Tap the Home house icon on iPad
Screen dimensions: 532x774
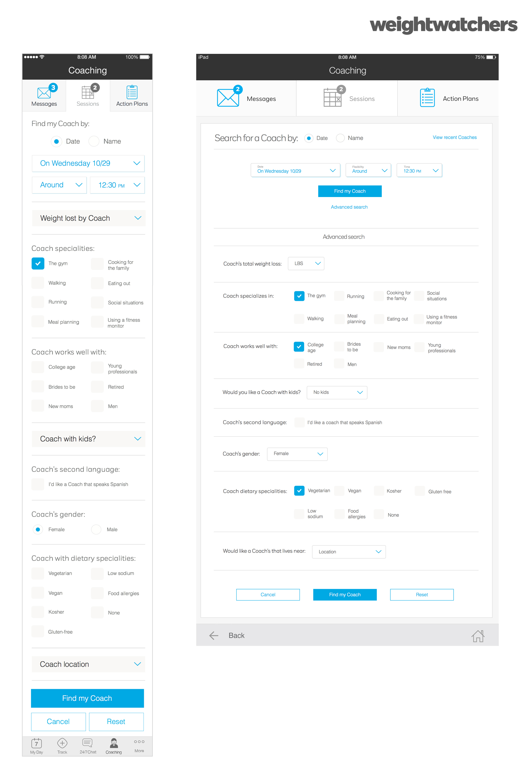478,636
